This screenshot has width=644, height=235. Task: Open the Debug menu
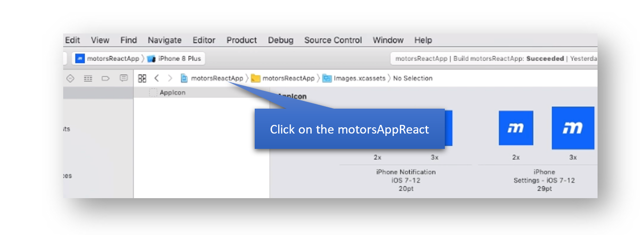(281, 40)
